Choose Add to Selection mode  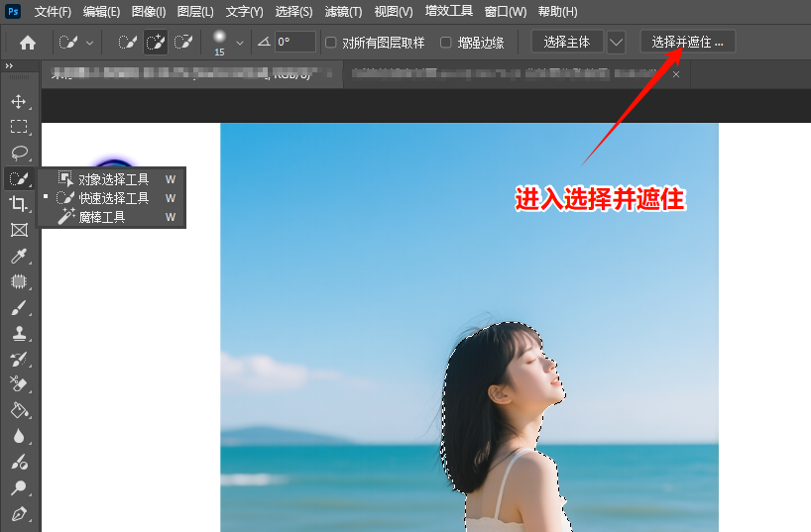click(156, 42)
